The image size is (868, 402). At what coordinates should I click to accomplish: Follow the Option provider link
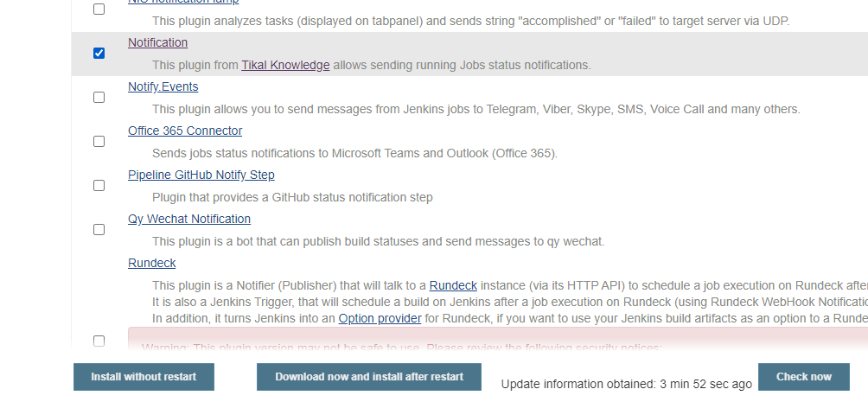pyautogui.click(x=380, y=318)
